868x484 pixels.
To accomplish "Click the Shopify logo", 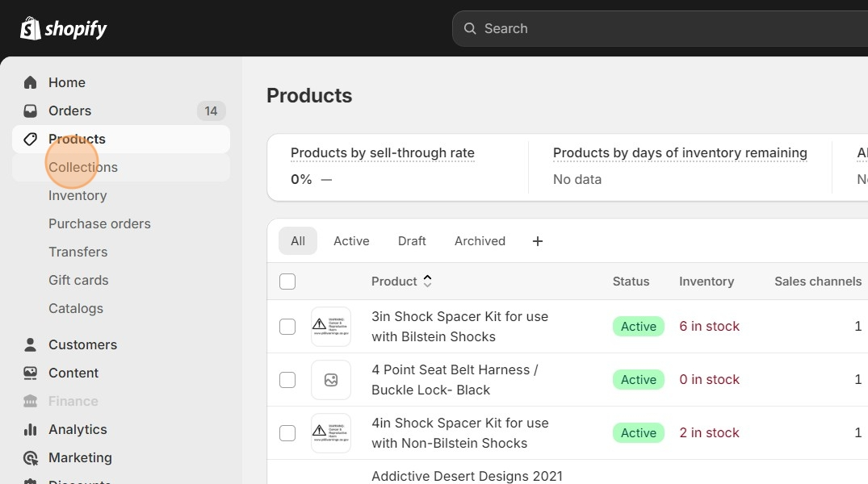I will click(64, 29).
